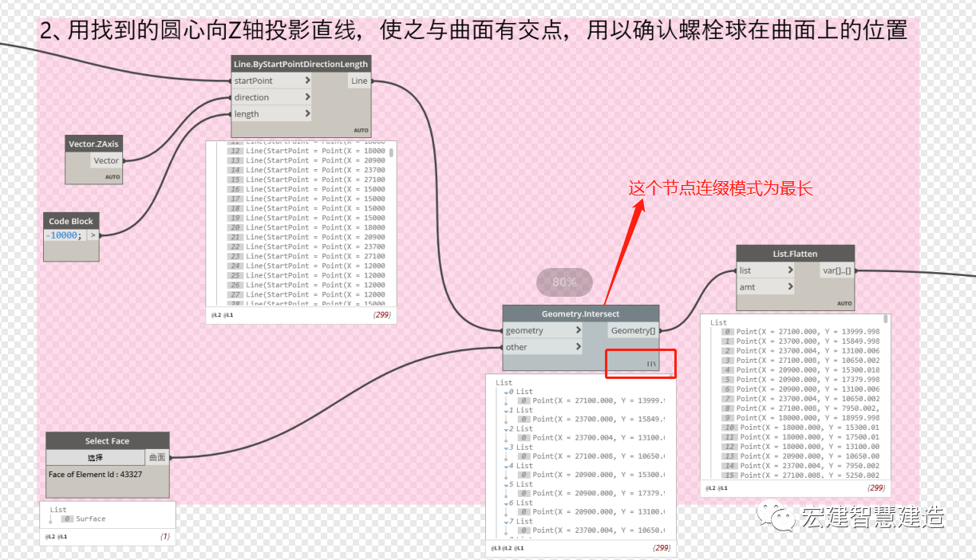This screenshot has width=976, height=560.
Task: Click AUTO label on List.Flatten node
Action: (844, 303)
